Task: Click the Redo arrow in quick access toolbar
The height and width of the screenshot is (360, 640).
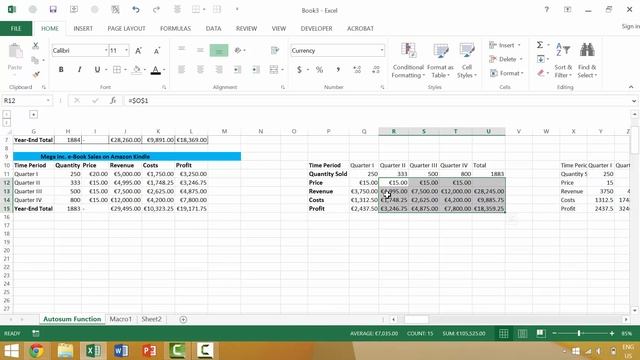Action: pyautogui.click(x=156, y=9)
